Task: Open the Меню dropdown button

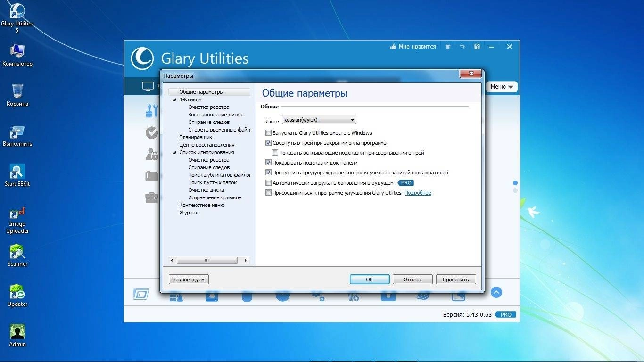Action: click(x=502, y=87)
